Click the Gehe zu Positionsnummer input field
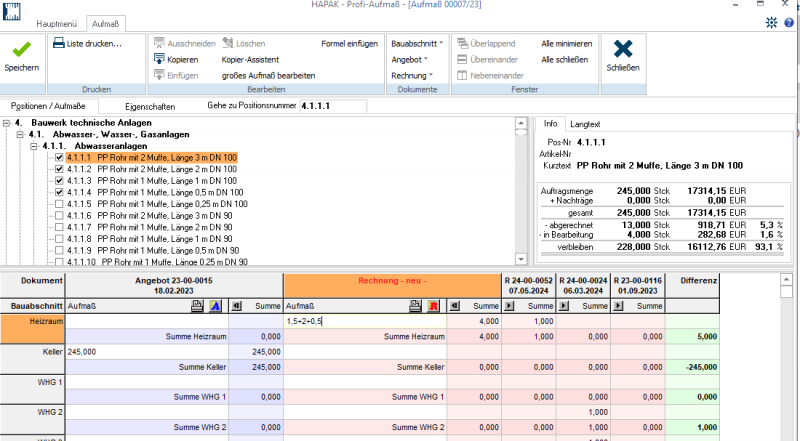 click(x=331, y=105)
